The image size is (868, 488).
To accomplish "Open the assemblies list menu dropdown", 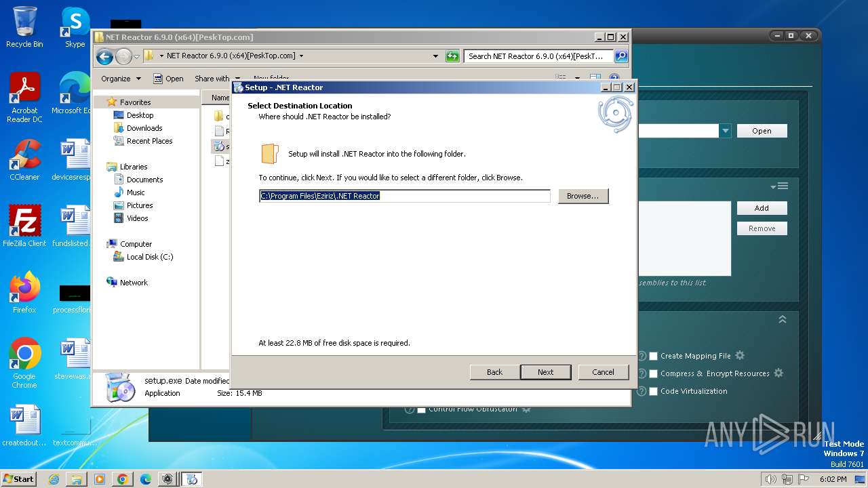I will coord(779,186).
